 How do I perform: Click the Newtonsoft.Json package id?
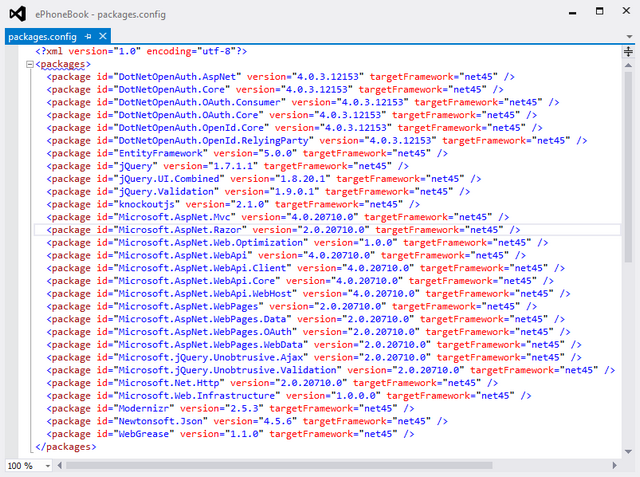click(x=160, y=421)
